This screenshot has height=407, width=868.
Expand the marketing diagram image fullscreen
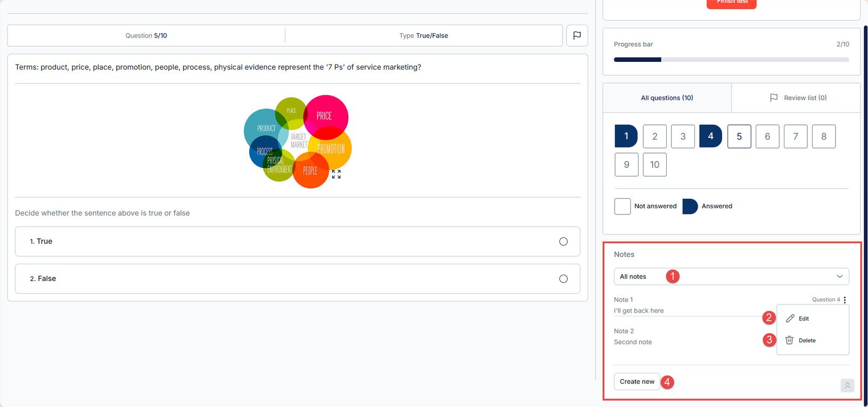(x=336, y=174)
